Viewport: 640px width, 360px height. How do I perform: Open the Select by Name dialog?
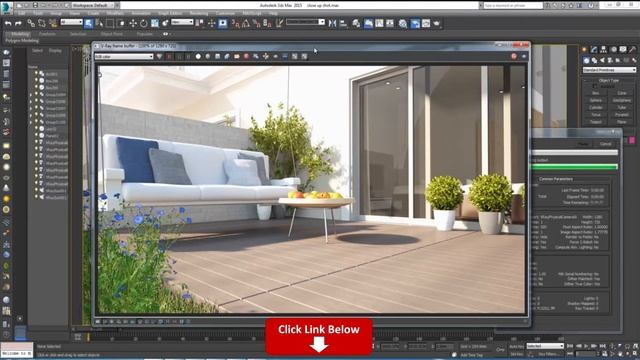click(99, 23)
